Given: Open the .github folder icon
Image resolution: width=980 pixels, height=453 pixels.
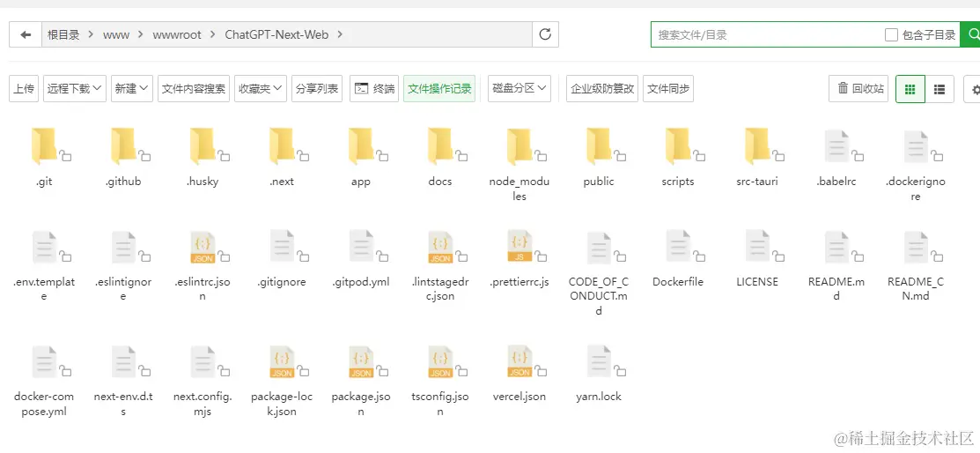Looking at the screenshot, I should click(123, 145).
